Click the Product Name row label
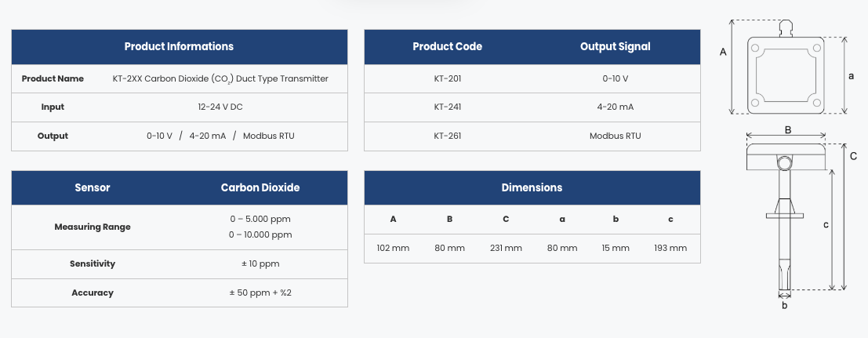The image size is (868, 338). tap(53, 78)
